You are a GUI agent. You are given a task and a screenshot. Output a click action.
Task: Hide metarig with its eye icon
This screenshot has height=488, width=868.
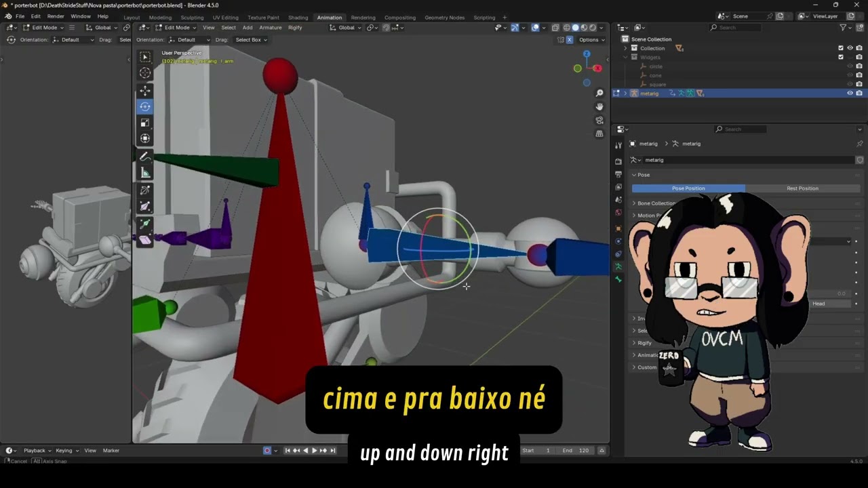click(x=850, y=93)
